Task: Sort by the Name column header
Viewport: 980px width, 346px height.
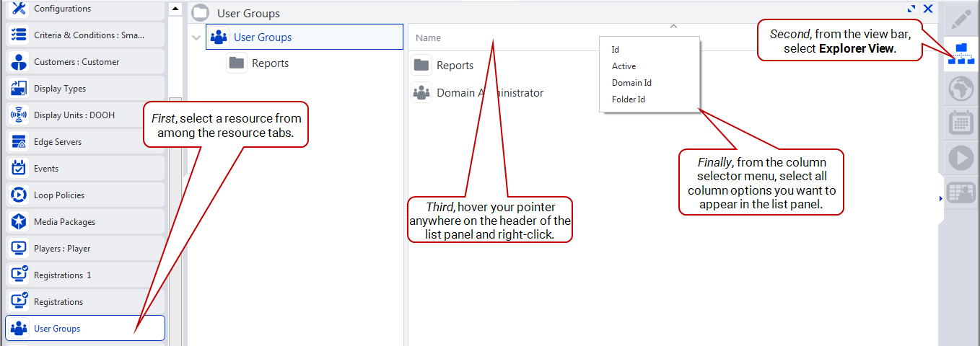Action: point(428,38)
